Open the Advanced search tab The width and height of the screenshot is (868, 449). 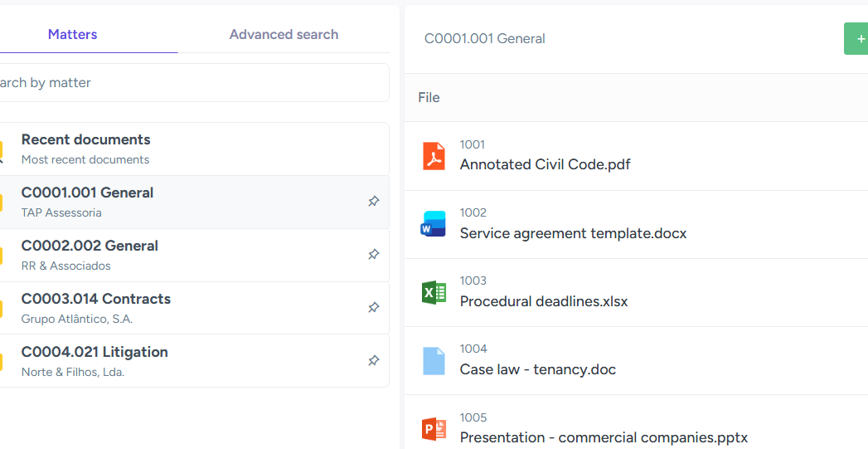(x=284, y=34)
